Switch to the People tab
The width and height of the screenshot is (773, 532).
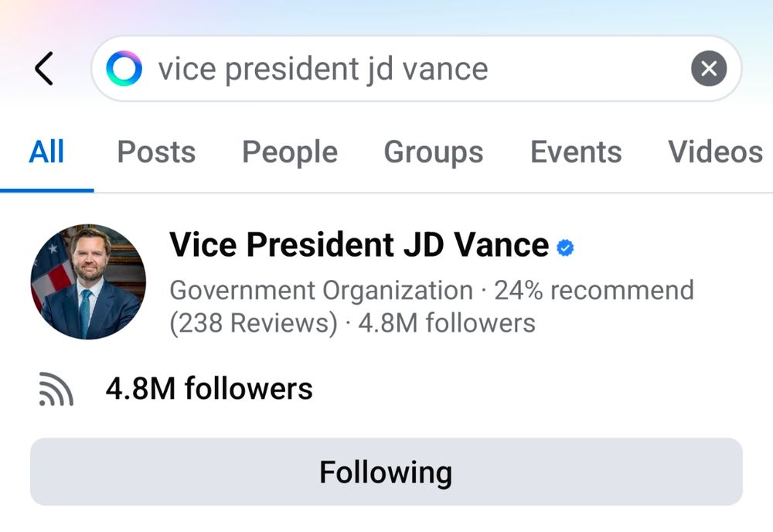[x=290, y=152]
